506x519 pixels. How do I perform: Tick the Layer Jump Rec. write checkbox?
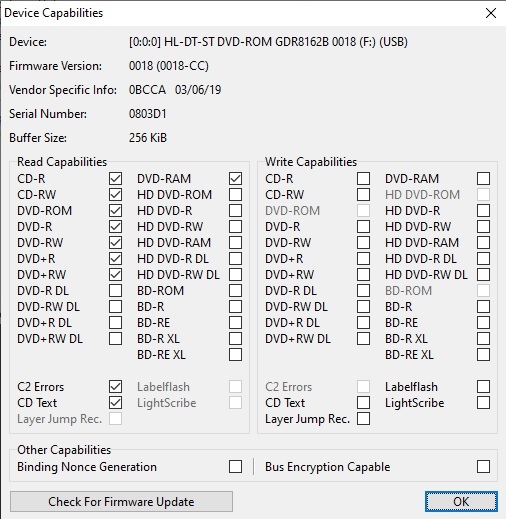[x=363, y=419]
